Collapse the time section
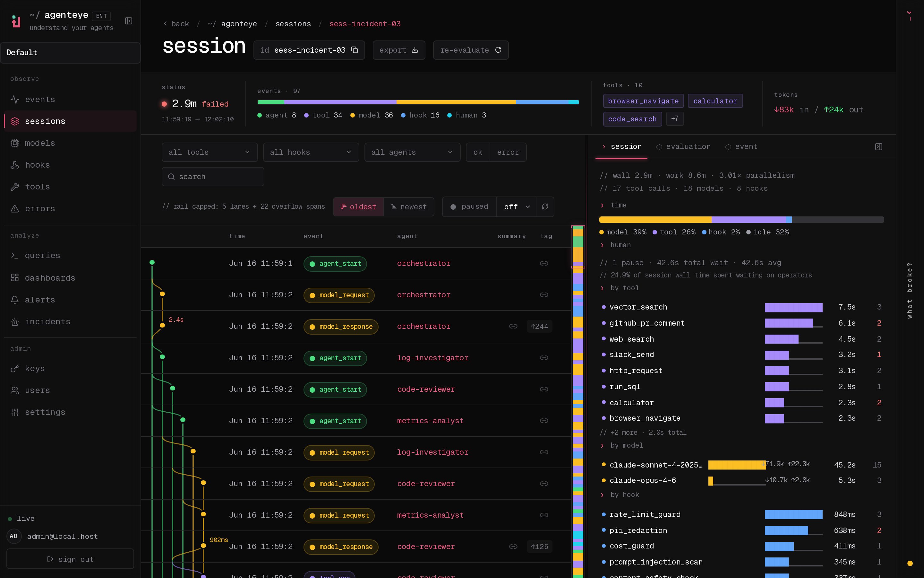This screenshot has width=924, height=578. coord(613,205)
